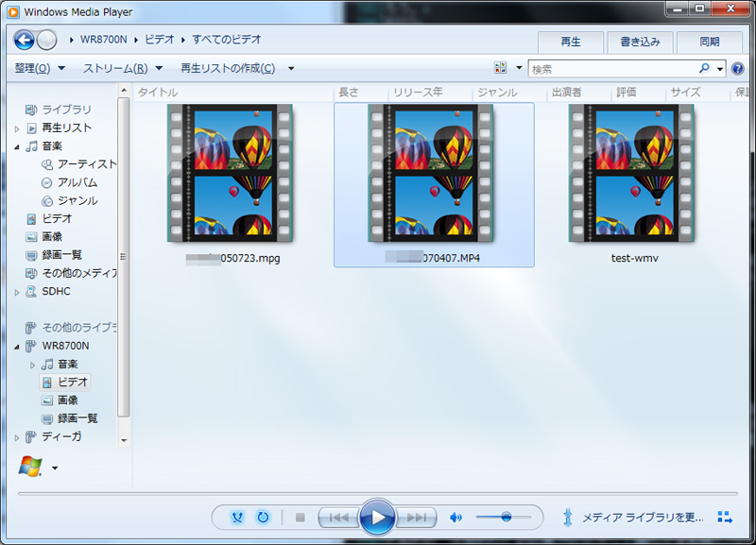
Task: Open the 整理(O) menu
Action: (x=40, y=68)
